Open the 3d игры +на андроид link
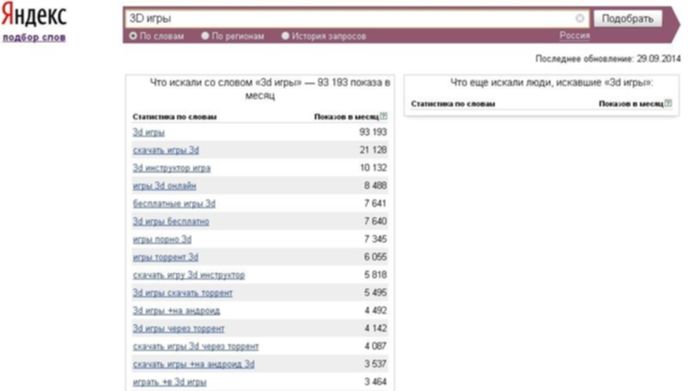 click(176, 311)
